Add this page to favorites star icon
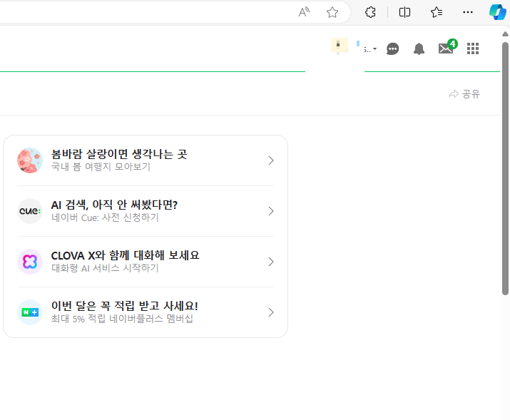Screen dimensions: 510x420 pos(332,12)
